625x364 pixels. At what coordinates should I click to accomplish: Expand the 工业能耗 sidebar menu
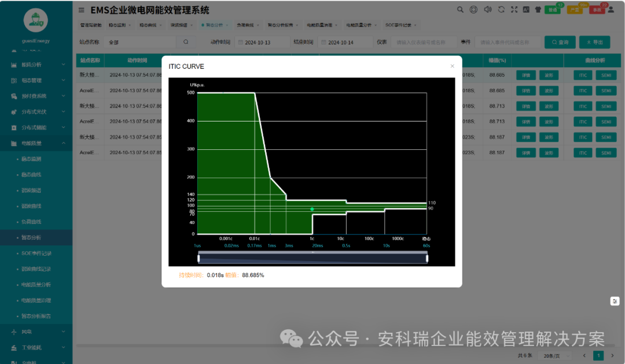pos(36,348)
